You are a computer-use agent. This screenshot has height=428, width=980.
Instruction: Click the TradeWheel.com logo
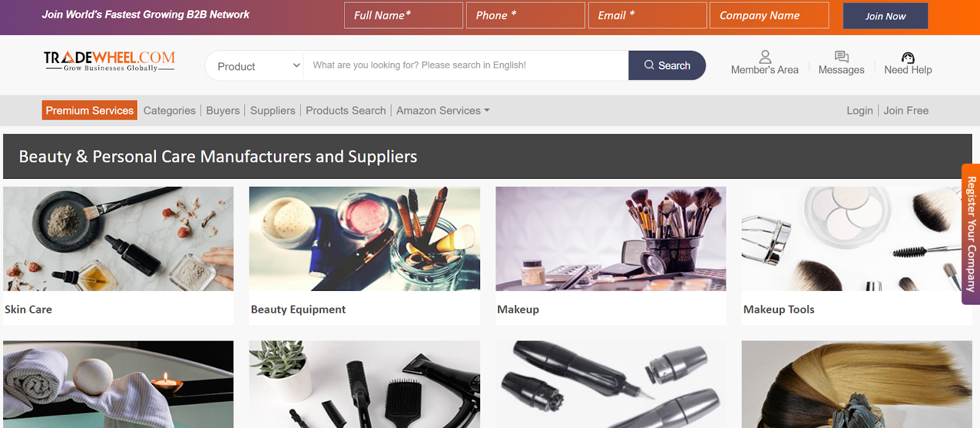click(110, 61)
